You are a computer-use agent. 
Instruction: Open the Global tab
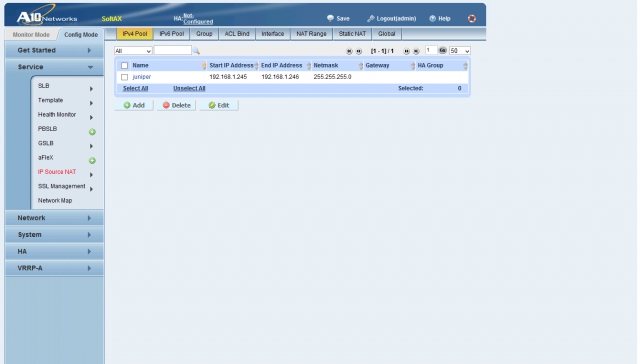pos(387,34)
